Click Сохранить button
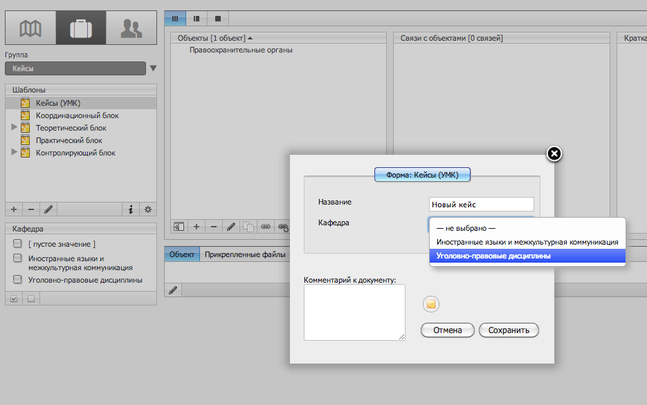647x405 pixels. point(509,330)
